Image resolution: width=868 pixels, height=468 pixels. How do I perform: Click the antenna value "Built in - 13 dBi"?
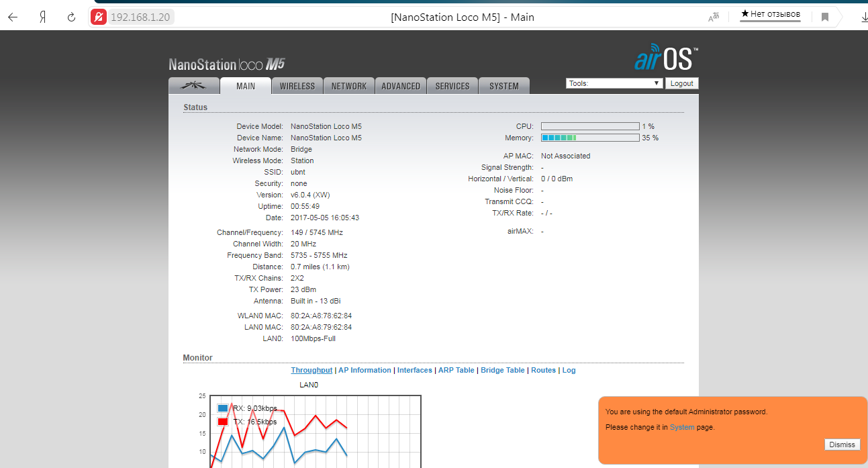316,301
